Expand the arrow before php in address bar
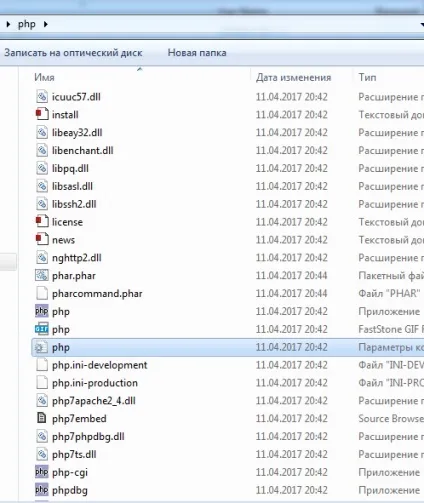The width and height of the screenshot is (424, 503). pyautogui.click(x=8, y=24)
